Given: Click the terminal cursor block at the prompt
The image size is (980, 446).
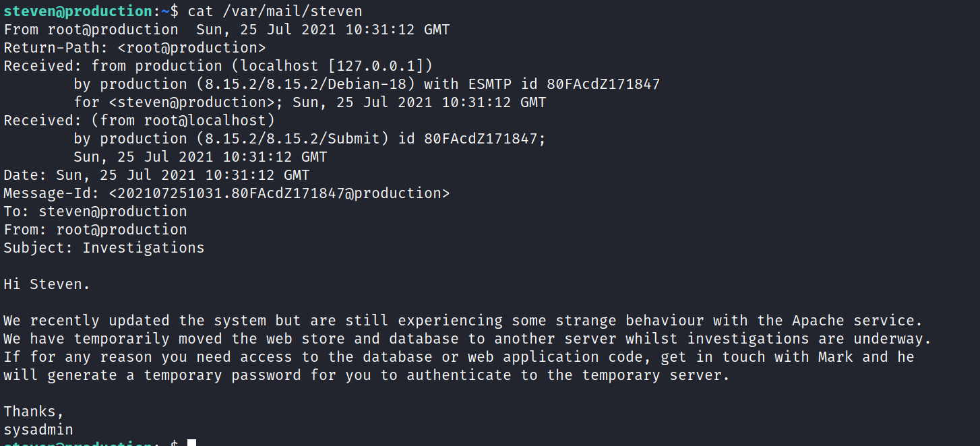Looking at the screenshot, I should (x=191, y=443).
